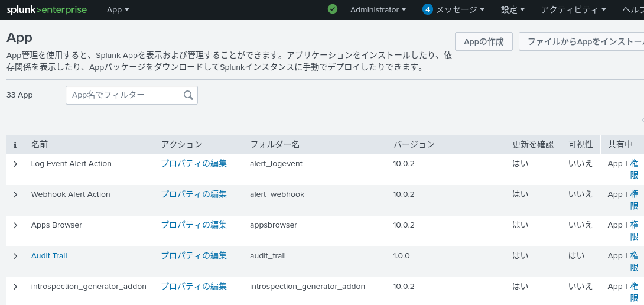Expand the Audit Trail row
Screen dimensions: 644x305
15,256
